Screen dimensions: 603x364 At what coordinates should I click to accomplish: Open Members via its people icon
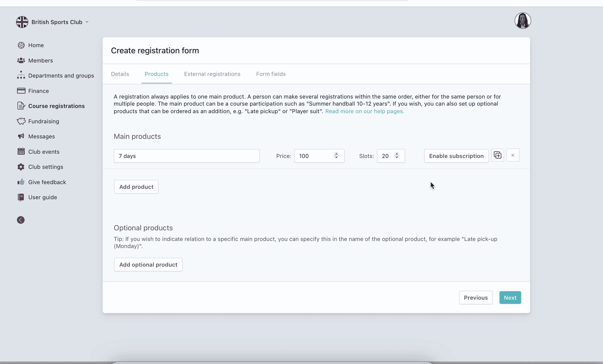[21, 60]
